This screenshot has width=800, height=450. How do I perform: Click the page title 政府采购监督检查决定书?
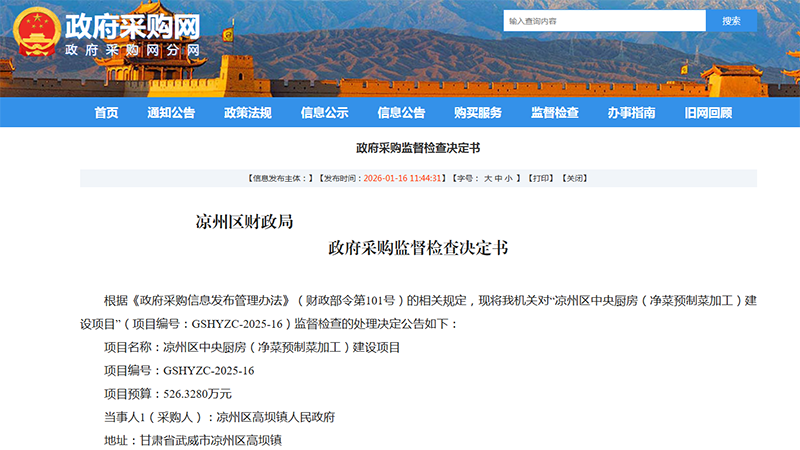[418, 148]
